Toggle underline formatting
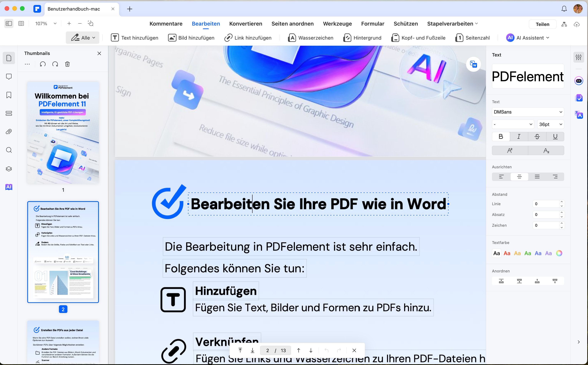588x365 pixels. (x=555, y=136)
